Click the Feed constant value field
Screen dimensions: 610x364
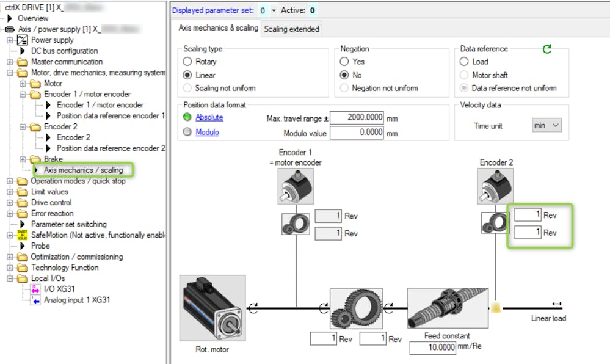(433, 348)
